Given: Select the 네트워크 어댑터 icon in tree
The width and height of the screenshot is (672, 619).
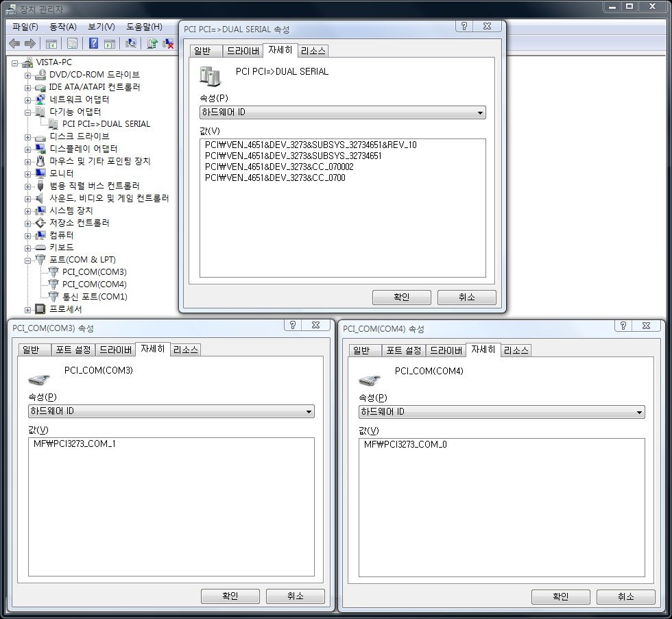Looking at the screenshot, I should point(40,99).
